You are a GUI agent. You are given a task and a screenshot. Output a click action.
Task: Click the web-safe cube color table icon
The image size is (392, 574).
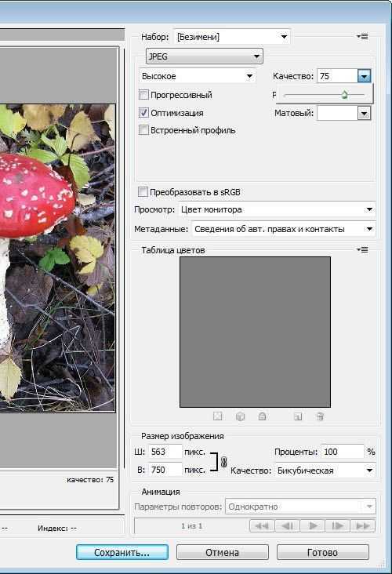click(240, 416)
